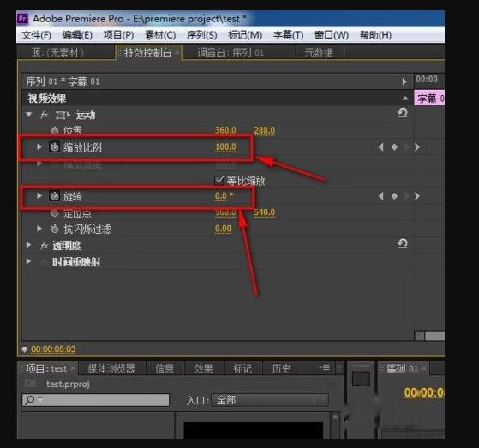Image resolution: width=479 pixels, height=448 pixels.
Task: Switch to the 源:(无素材) tab
Action: [x=57, y=53]
